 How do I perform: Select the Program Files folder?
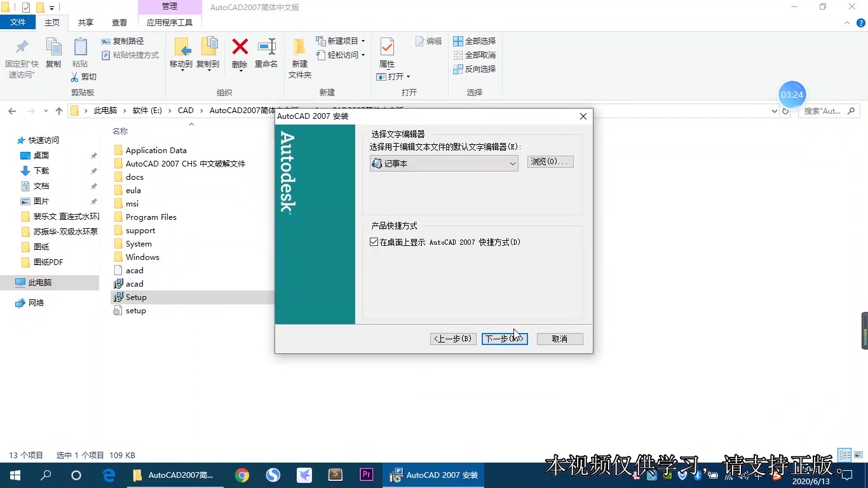click(151, 217)
